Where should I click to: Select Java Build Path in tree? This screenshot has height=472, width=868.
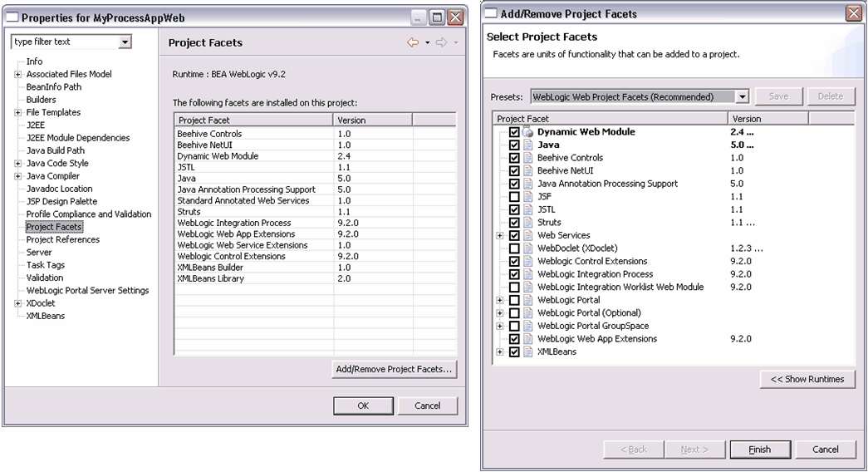click(x=56, y=150)
